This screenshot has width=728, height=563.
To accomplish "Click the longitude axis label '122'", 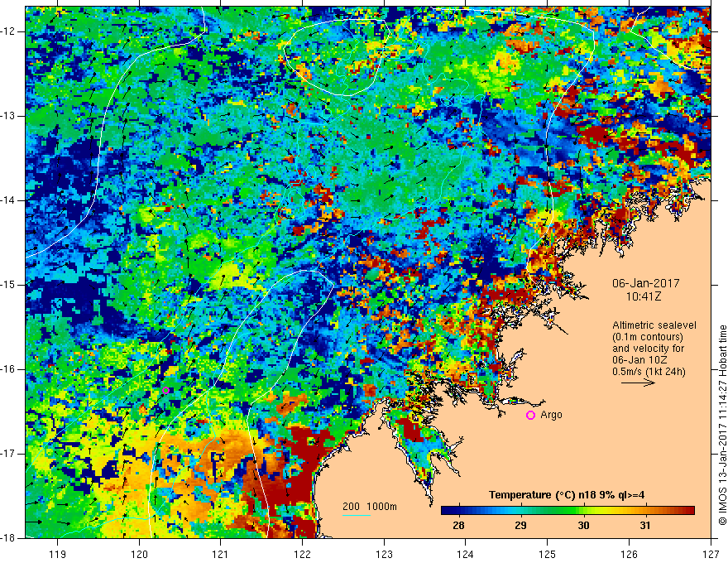I will (x=302, y=554).
